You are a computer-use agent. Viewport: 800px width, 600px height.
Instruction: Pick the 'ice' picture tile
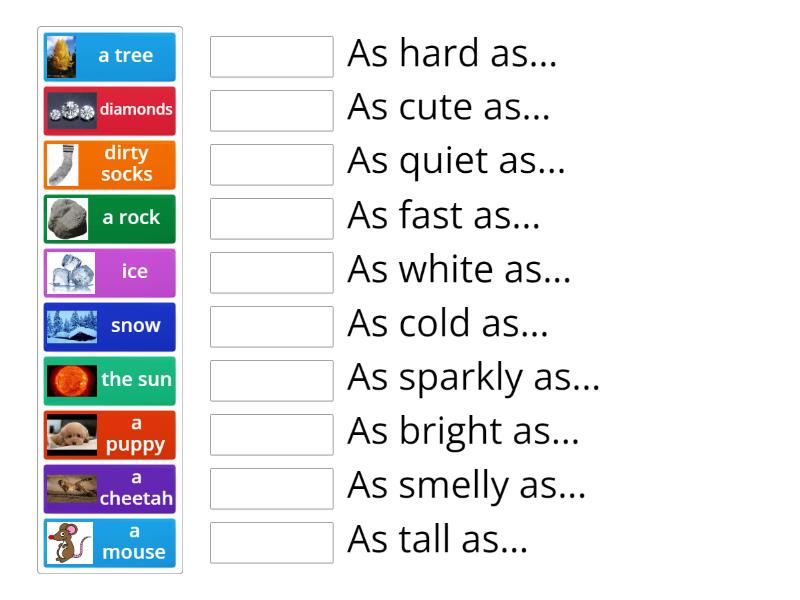(x=109, y=272)
